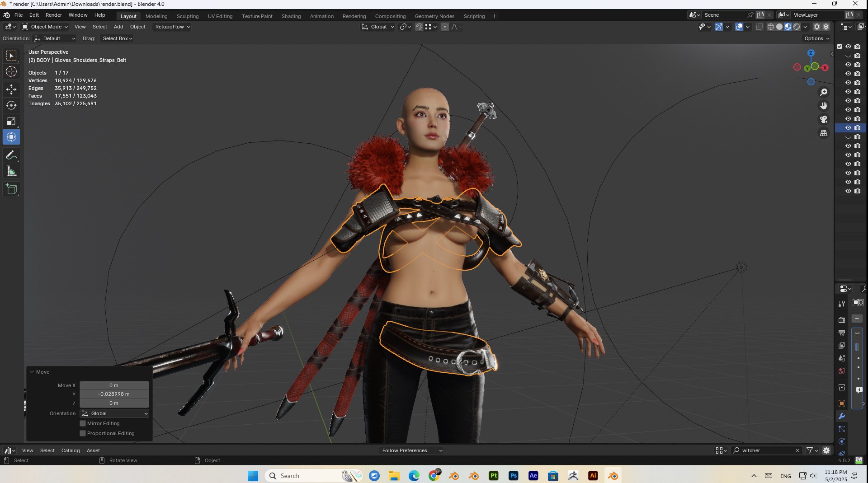Enable Mirror Editing checkbox
Image resolution: width=868 pixels, height=483 pixels.
83,423
